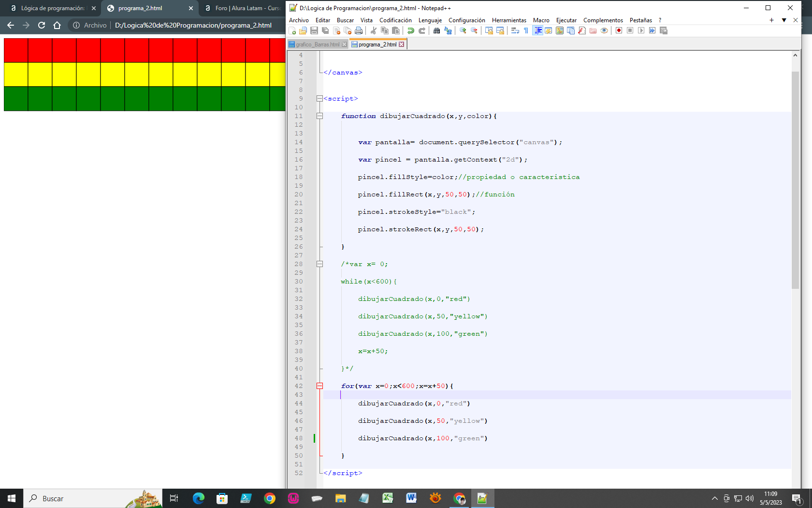The image size is (812, 508).
Task: Collapse the script block fold at line 9
Action: (319, 99)
